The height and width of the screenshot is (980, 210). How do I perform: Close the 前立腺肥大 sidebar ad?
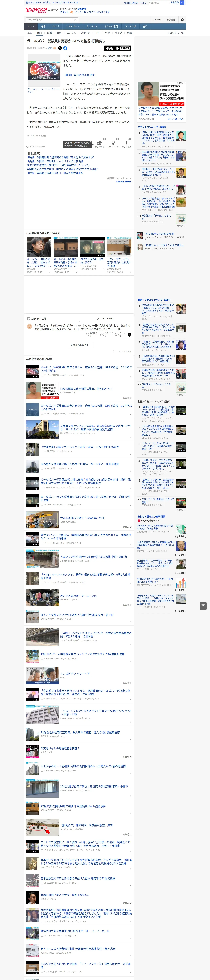[184, 83]
